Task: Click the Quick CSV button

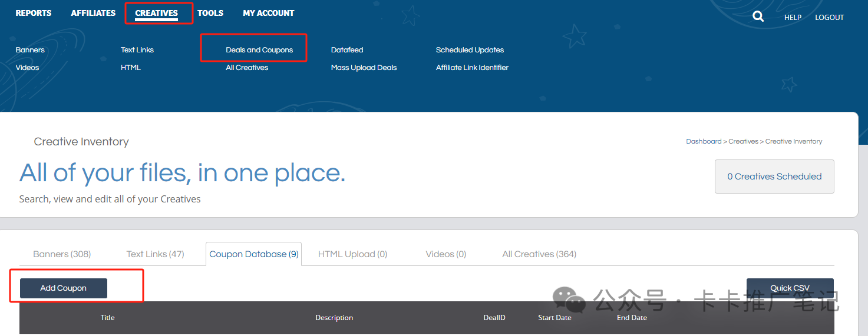Action: tap(790, 288)
